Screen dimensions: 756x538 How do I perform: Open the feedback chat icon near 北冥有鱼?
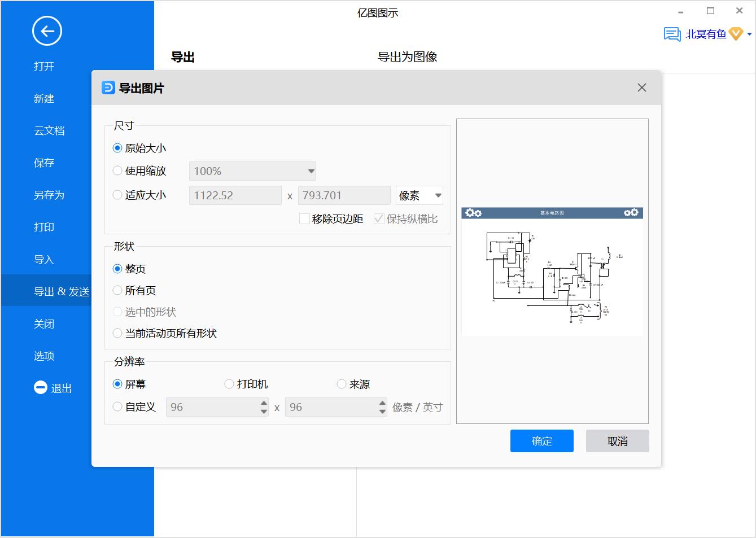(671, 34)
